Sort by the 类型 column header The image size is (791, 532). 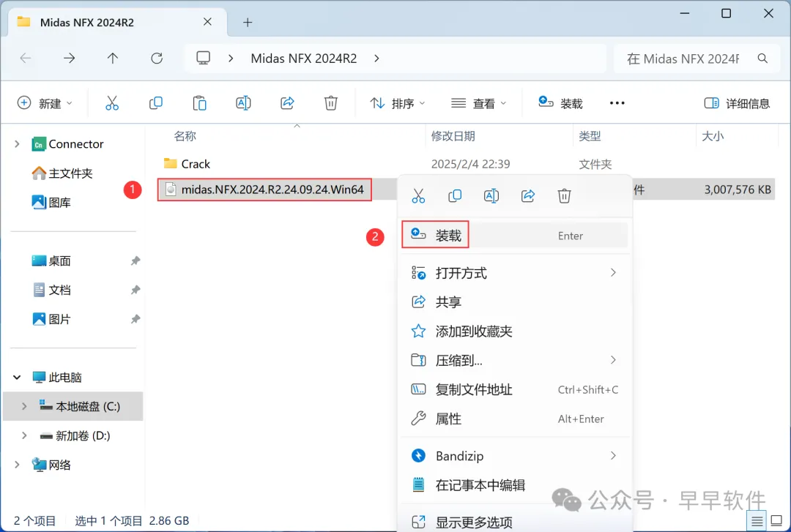tap(590, 136)
